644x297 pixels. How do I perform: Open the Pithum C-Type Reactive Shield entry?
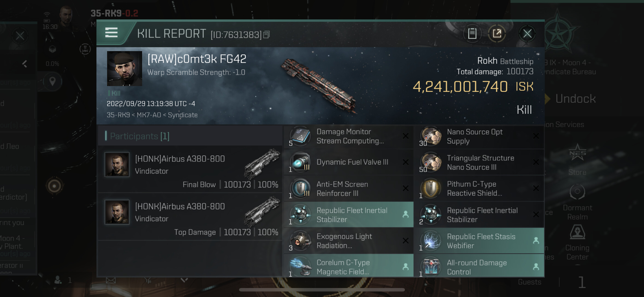tap(479, 188)
